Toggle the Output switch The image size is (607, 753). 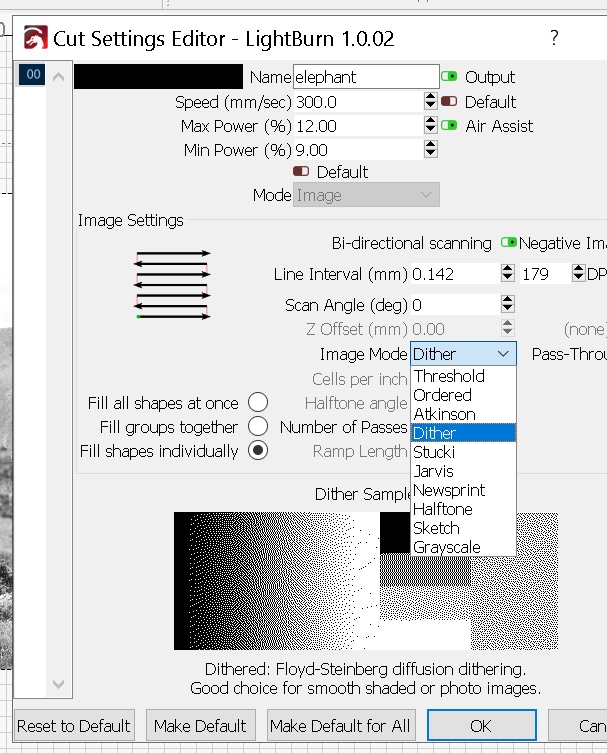449,76
